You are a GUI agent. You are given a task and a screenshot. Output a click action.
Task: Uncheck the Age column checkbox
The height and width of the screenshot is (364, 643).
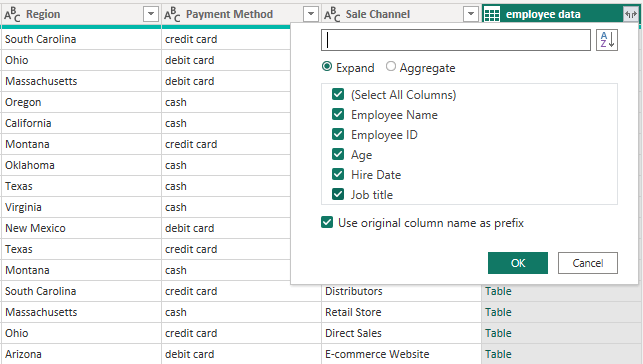(x=338, y=155)
